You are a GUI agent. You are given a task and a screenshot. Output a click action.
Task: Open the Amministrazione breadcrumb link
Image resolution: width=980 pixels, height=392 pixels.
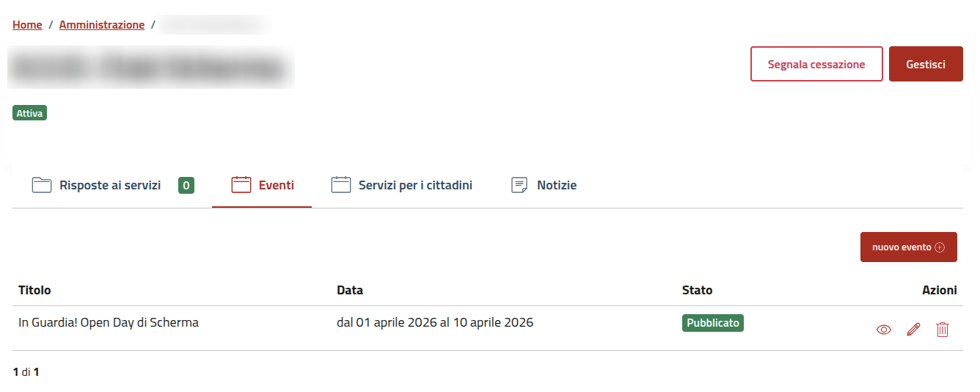coord(102,24)
